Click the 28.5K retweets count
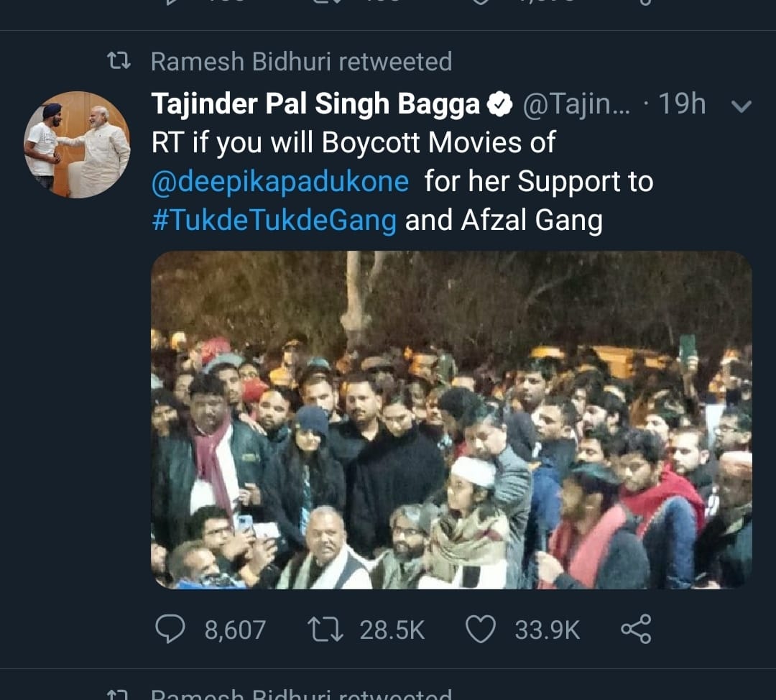Image resolution: width=776 pixels, height=700 pixels. [392, 631]
